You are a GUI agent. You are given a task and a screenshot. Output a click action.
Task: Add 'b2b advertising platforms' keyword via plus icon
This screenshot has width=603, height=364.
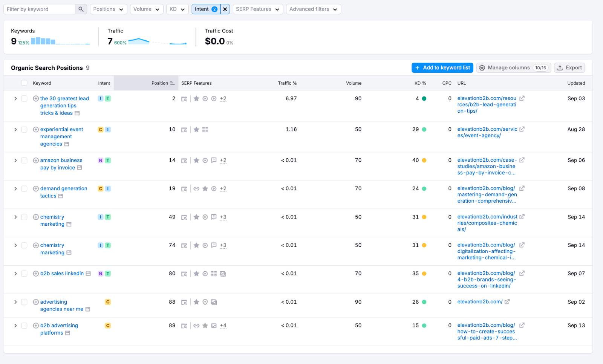(x=36, y=326)
